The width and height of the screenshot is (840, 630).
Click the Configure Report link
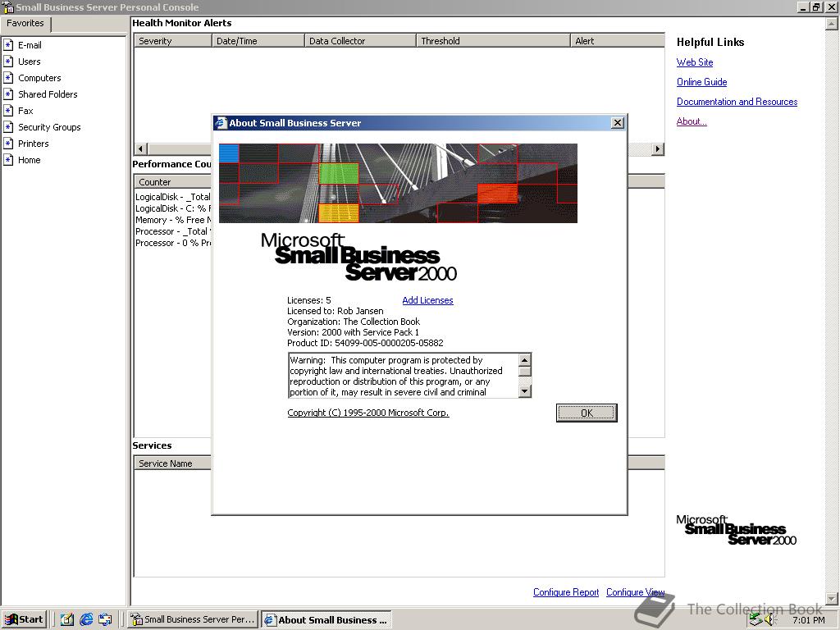tap(566, 592)
